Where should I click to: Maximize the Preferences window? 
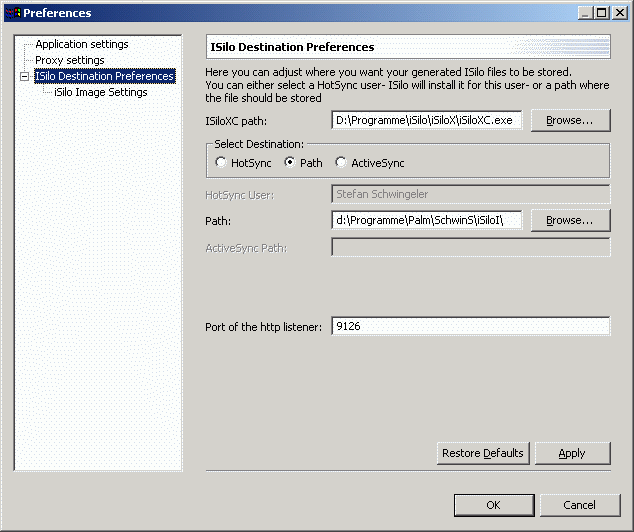(602, 13)
